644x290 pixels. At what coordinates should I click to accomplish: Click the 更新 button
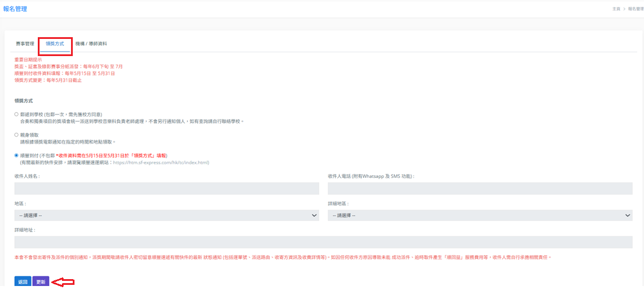(41, 282)
